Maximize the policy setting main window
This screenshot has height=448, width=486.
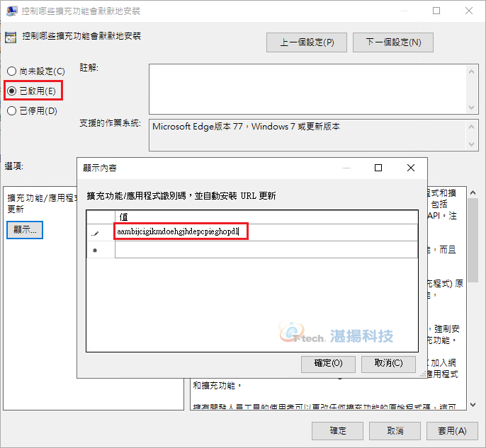(x=436, y=11)
